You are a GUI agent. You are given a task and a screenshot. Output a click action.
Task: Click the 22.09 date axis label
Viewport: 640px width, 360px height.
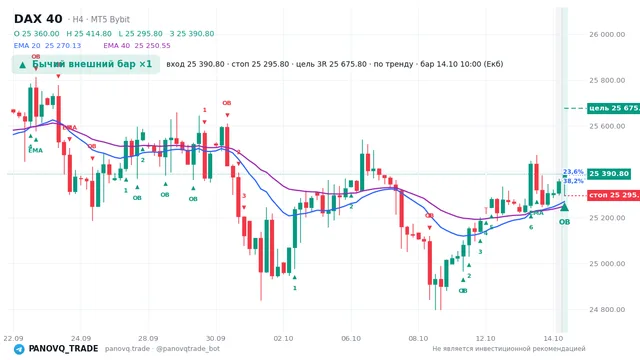click(13, 338)
